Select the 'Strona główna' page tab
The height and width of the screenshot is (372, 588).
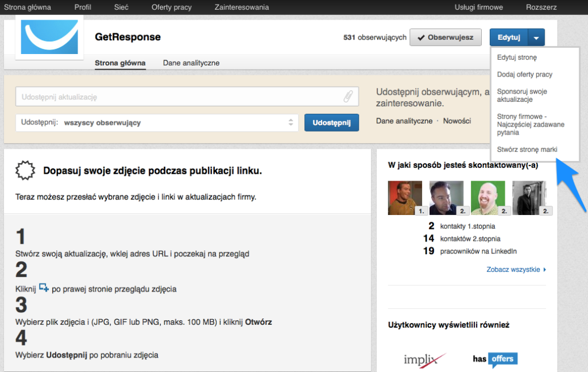coord(120,63)
